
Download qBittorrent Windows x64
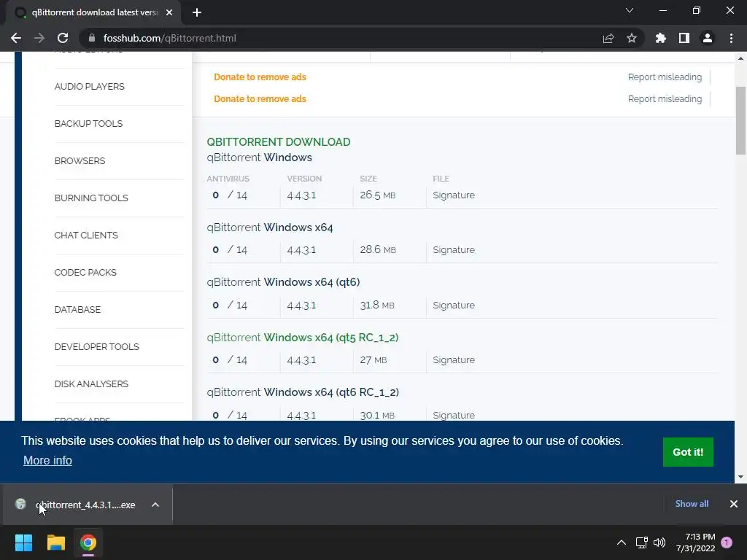(270, 227)
